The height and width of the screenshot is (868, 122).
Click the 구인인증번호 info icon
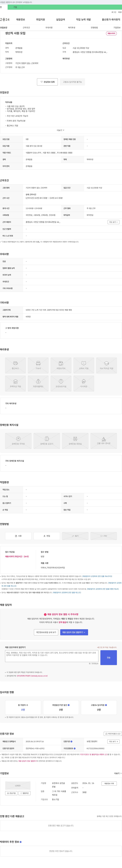74,748
